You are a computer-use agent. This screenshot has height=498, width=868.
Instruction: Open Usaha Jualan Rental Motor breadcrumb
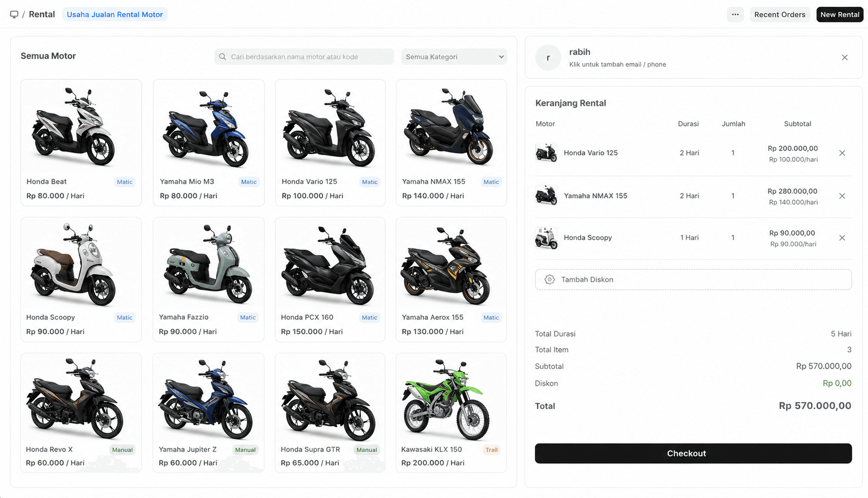pyautogui.click(x=115, y=15)
